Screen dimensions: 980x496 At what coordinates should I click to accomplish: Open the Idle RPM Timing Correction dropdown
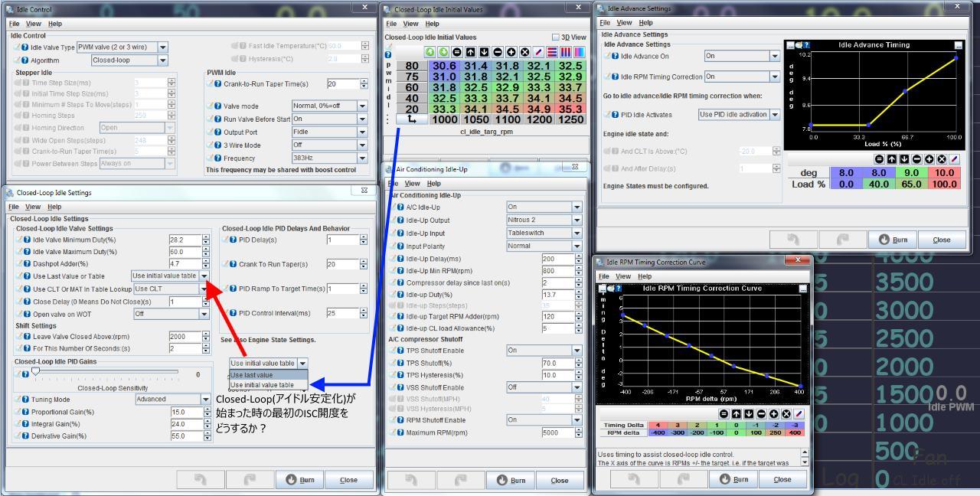775,77
